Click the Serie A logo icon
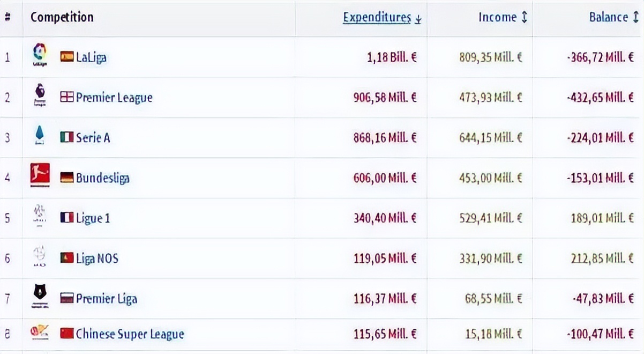The width and height of the screenshot is (644, 354). [40, 136]
